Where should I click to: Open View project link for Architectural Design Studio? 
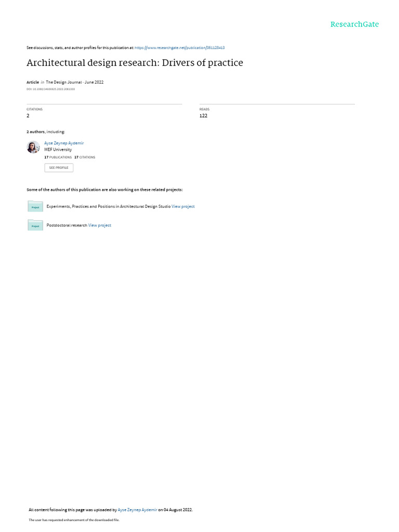183,206
